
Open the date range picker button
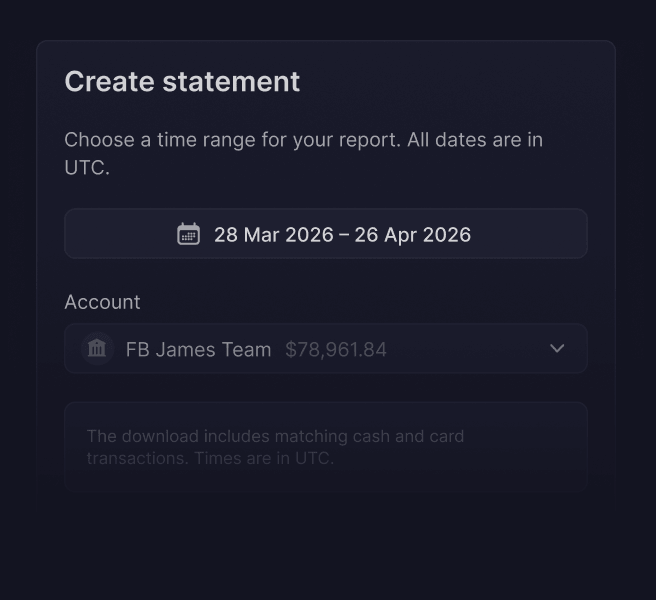[326, 233]
